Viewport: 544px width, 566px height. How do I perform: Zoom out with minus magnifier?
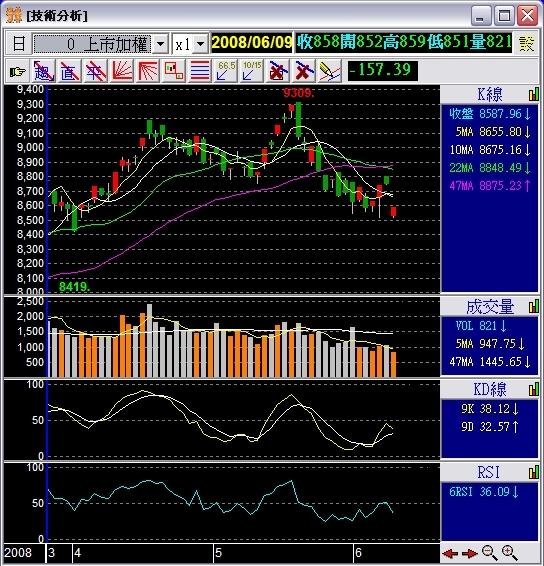(x=489, y=553)
